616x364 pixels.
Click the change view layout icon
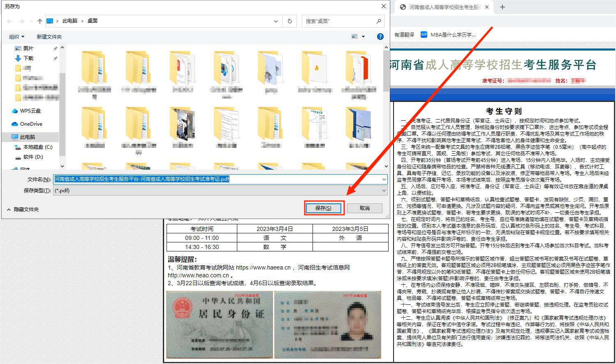354,37
